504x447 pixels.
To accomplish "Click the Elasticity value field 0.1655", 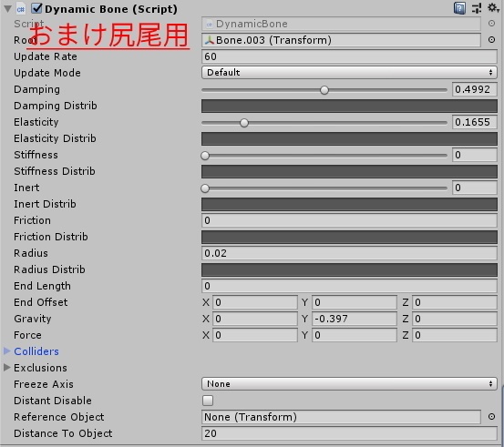I will pyautogui.click(x=475, y=122).
